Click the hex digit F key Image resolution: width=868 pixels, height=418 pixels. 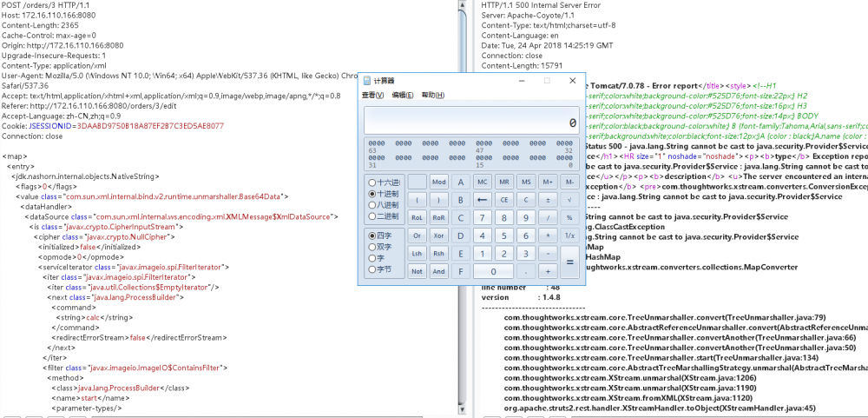pos(461,271)
